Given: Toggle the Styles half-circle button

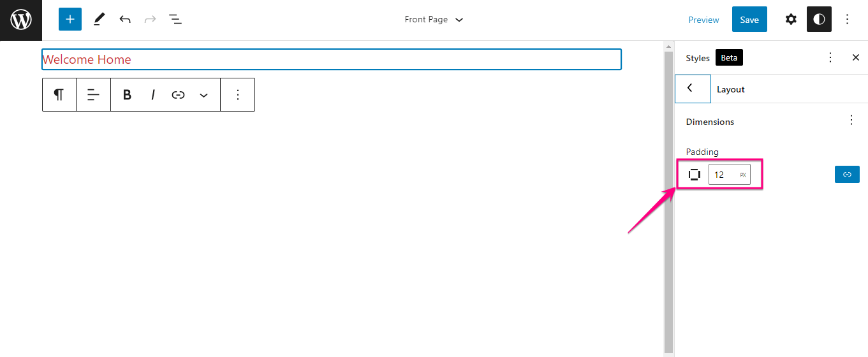Looking at the screenshot, I should click(819, 19).
